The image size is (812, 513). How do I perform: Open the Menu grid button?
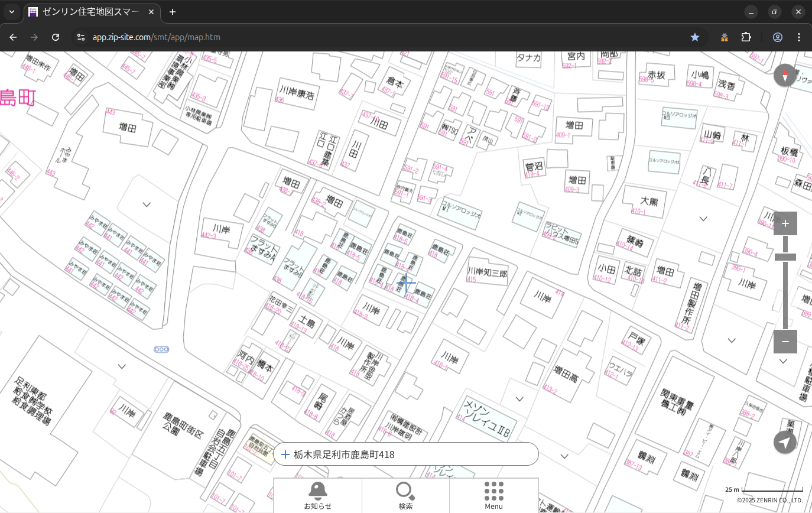(x=493, y=495)
